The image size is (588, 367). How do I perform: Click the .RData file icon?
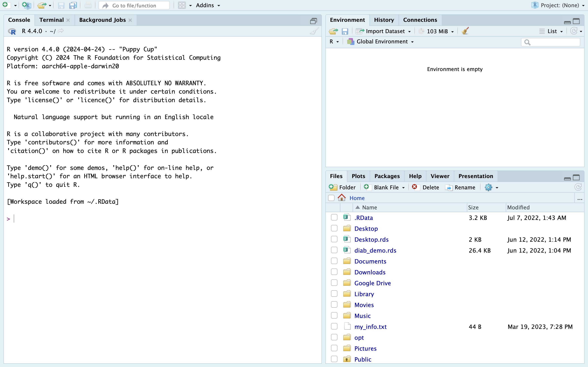347,217
